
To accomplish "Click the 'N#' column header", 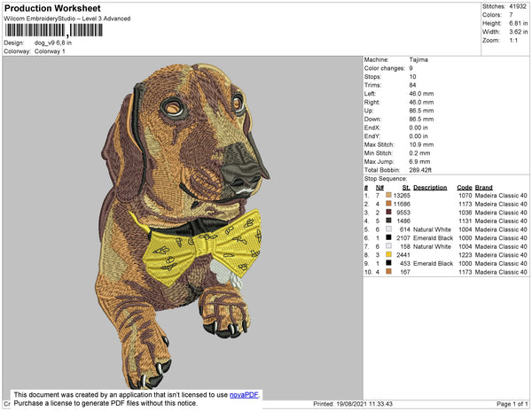I will [379, 188].
